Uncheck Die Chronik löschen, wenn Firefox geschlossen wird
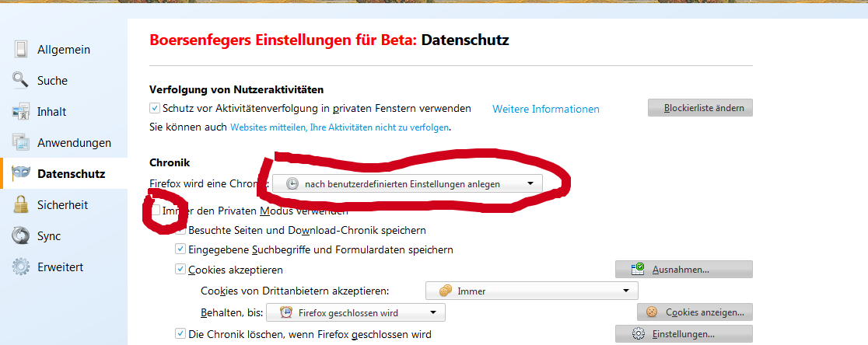 coord(180,334)
